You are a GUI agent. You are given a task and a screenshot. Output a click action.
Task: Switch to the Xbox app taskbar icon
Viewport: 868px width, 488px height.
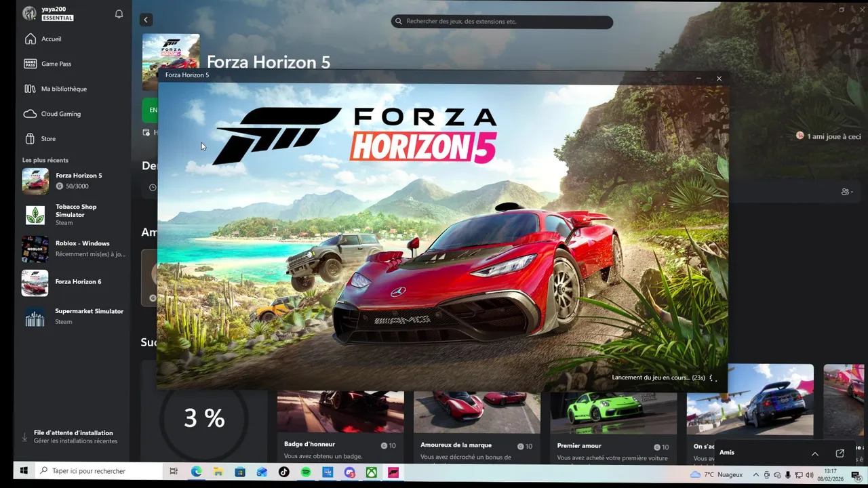click(372, 472)
